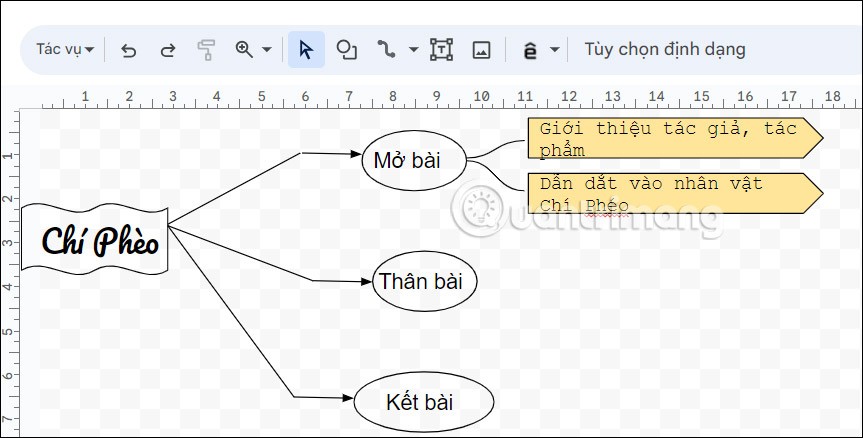Select the Paint format roller icon
The height and width of the screenshot is (438, 863).
tap(207, 50)
